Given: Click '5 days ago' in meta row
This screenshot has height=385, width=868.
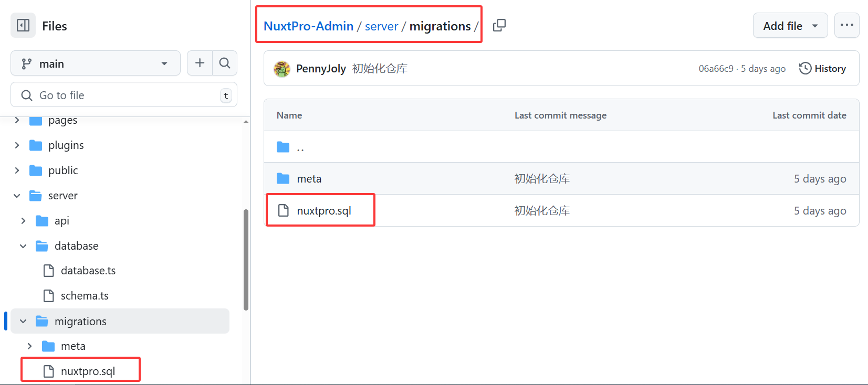Looking at the screenshot, I should [820, 179].
